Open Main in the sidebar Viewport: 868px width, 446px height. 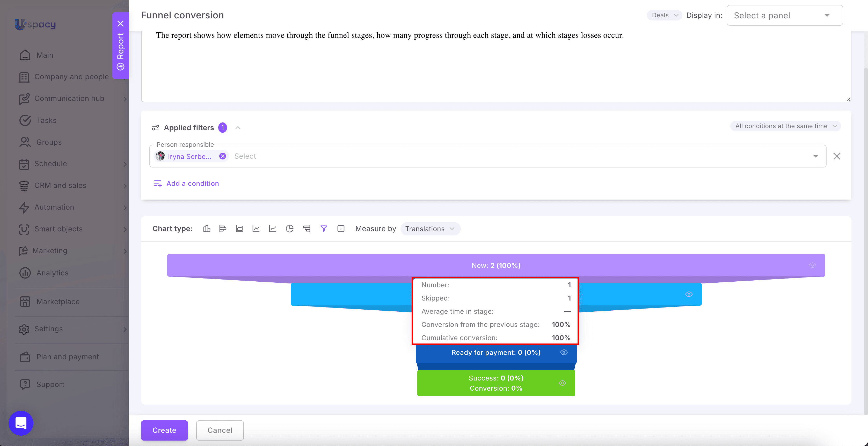pos(45,55)
